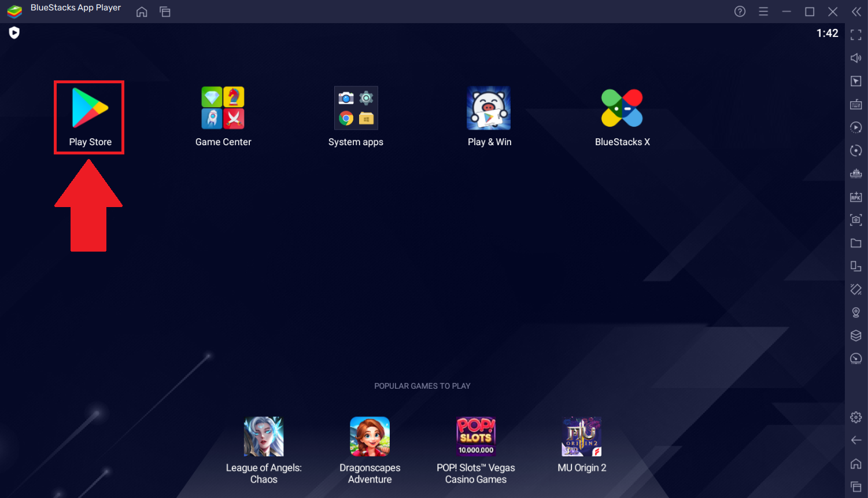
Task: Open the hamburger menu in title bar
Action: [x=763, y=12]
